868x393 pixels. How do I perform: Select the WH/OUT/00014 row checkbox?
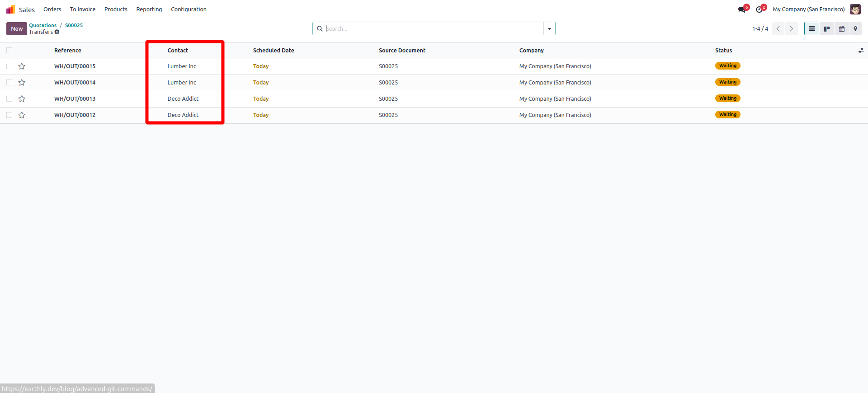point(9,83)
